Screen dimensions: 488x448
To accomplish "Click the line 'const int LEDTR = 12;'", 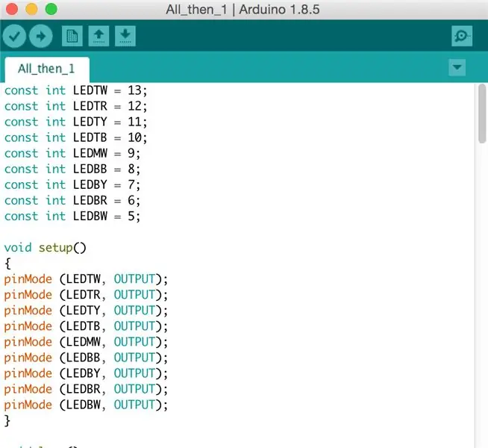I will [75, 106].
